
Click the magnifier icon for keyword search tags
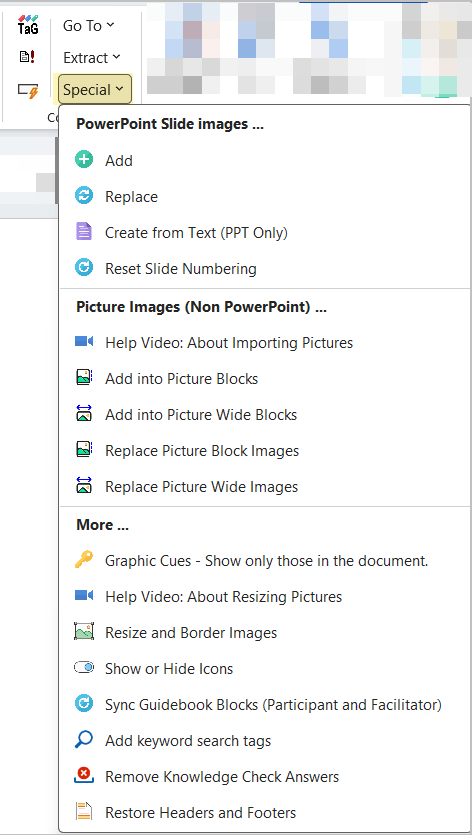(x=84, y=740)
